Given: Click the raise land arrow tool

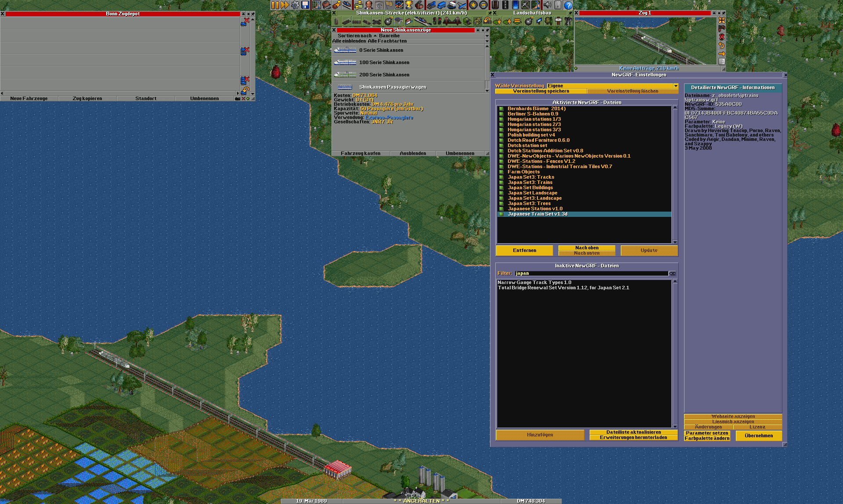Looking at the screenshot, I should 508,21.
